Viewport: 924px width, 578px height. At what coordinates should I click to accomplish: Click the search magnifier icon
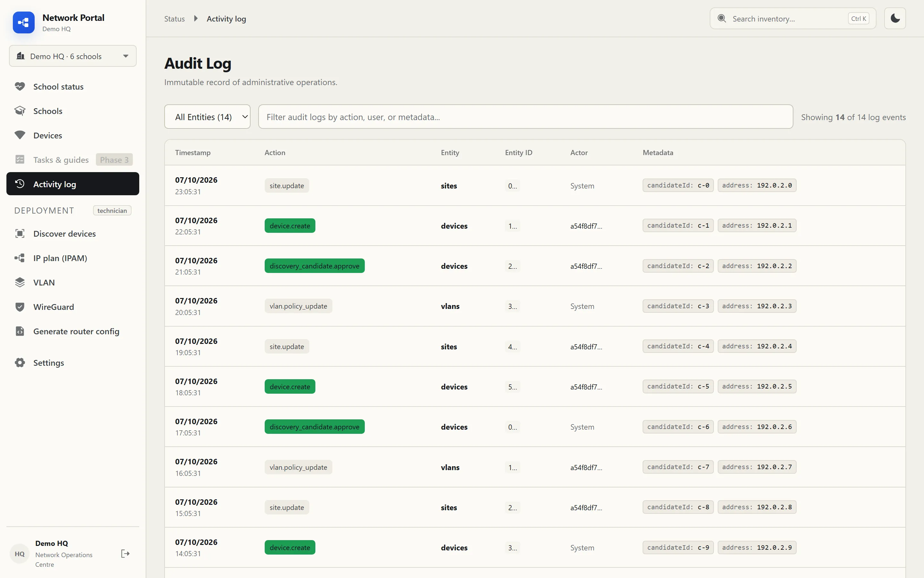click(722, 18)
